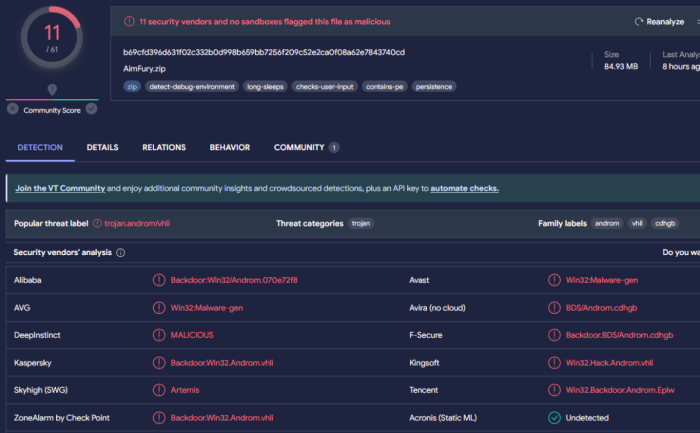700x433 pixels.
Task: Click the AVG Win32:Malware-gen result
Action: tap(207, 308)
